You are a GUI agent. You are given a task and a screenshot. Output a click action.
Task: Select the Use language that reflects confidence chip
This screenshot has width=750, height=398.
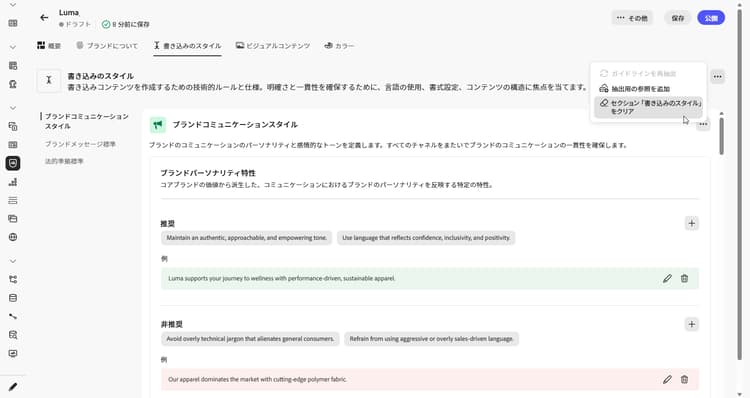pyautogui.click(x=426, y=238)
